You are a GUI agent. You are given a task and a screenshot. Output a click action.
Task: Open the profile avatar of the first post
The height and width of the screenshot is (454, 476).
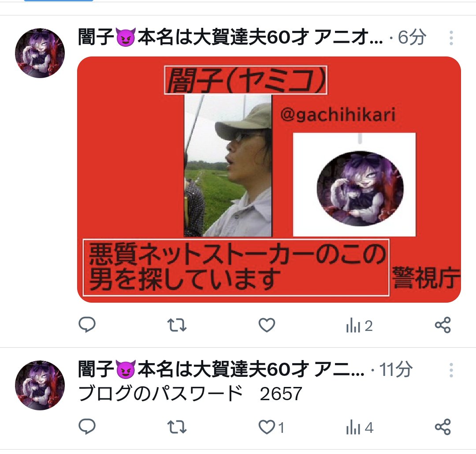tap(40, 53)
